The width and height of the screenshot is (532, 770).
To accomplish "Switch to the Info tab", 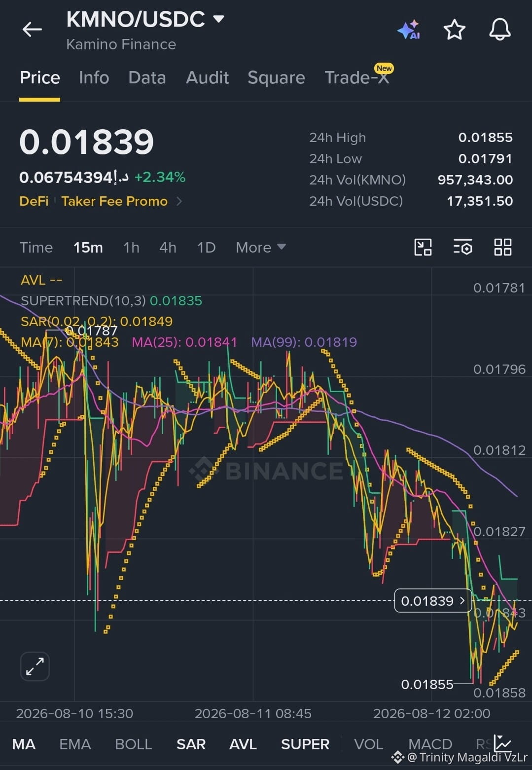I will pos(94,78).
